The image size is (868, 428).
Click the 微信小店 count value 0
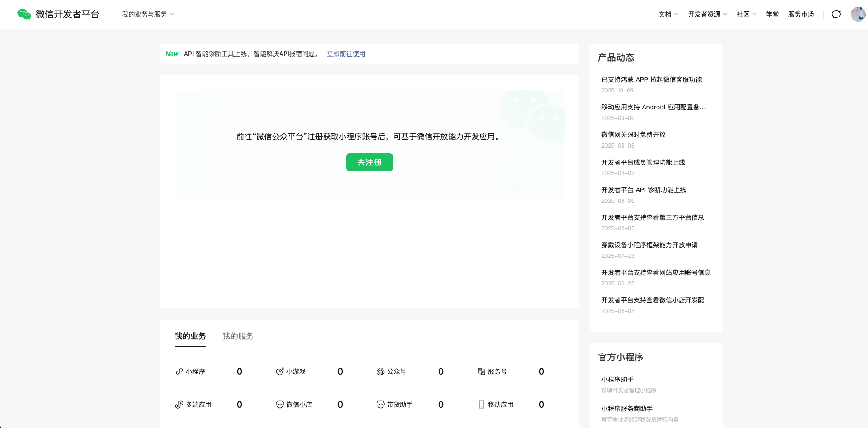[x=340, y=405]
